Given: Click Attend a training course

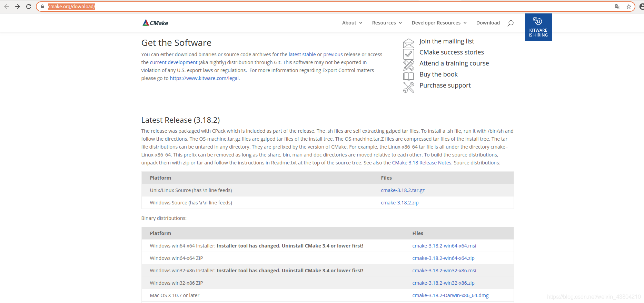Looking at the screenshot, I should pyautogui.click(x=454, y=63).
